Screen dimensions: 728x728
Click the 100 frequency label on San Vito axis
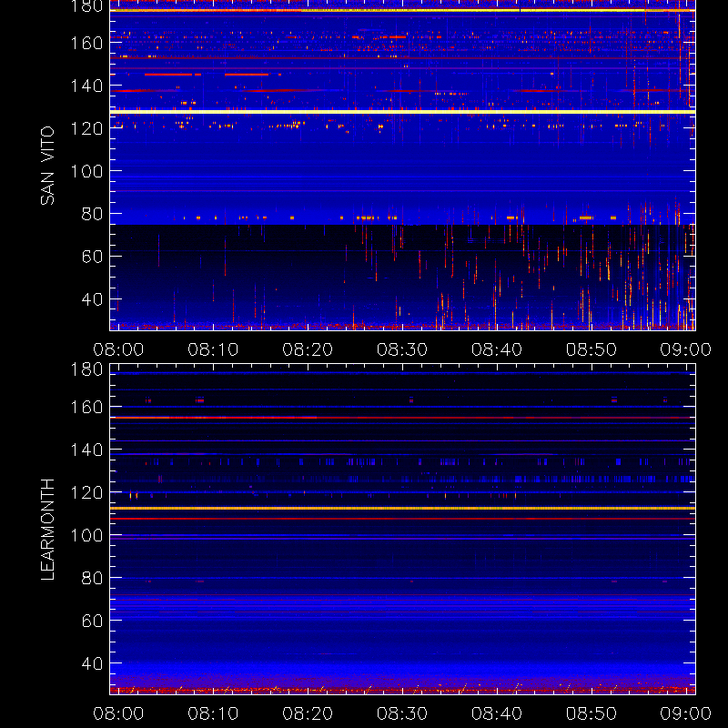pos(86,171)
